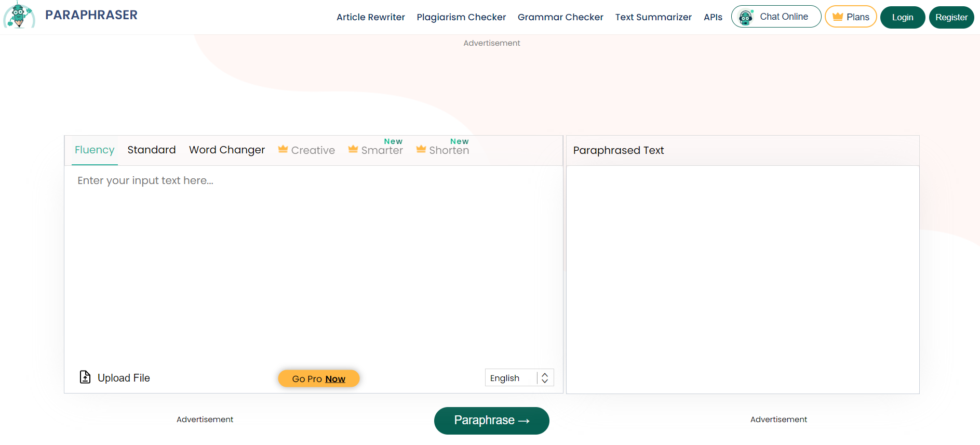Switch to Word Changer mode
The image size is (980, 445).
coord(227,150)
